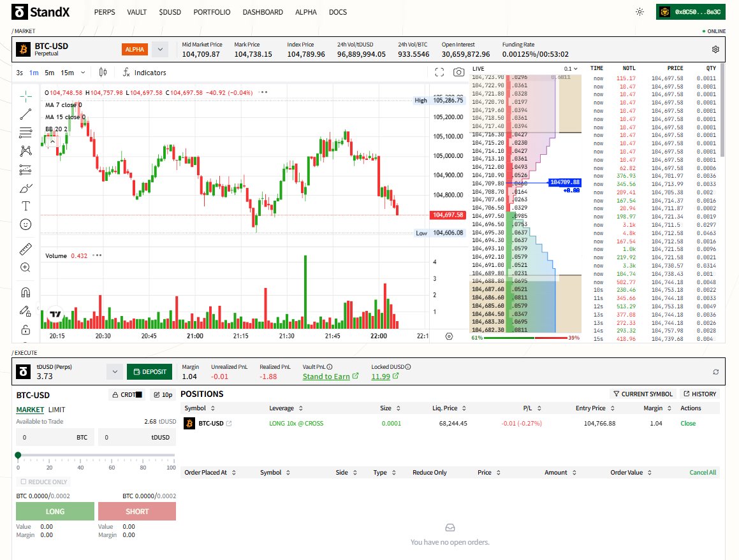Screen dimensions: 739x560
Task: Open the Volume indicator more options
Action: click(x=97, y=255)
